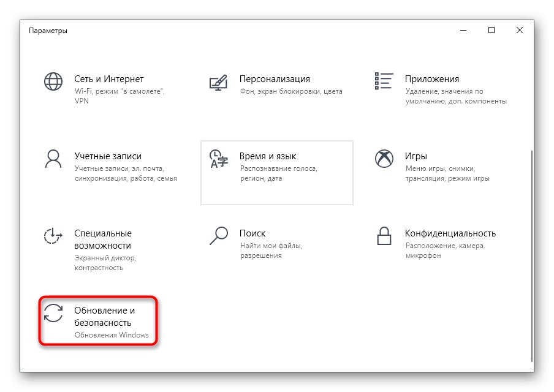This screenshot has height=392, width=554.
Task: Click the Параметры window title text
Action: point(48,31)
